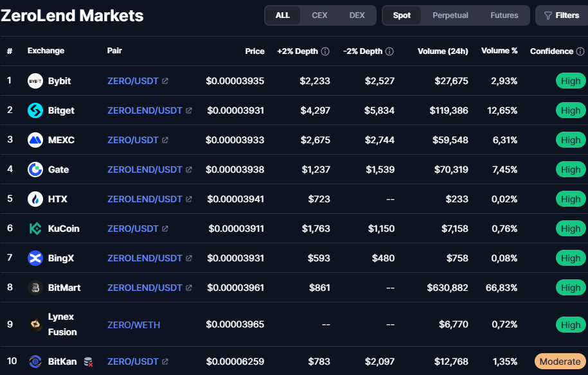Switch to the DEX tab
The height and width of the screenshot is (375, 588).
point(357,15)
